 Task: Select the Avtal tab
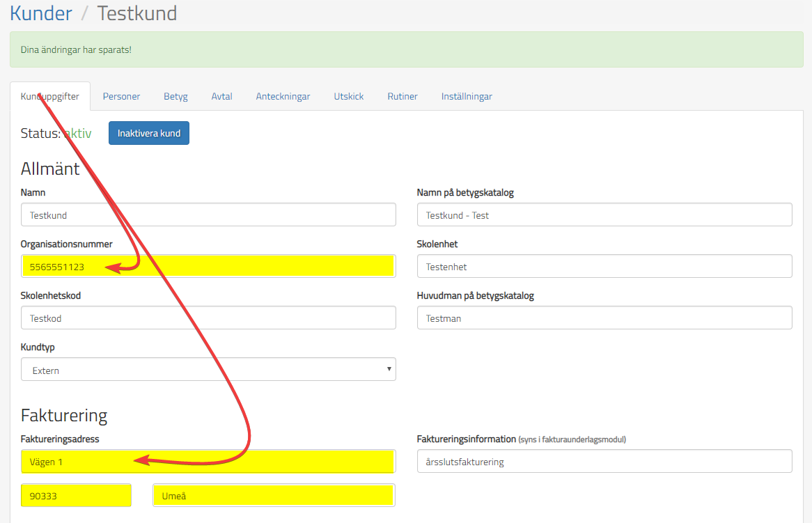click(221, 96)
